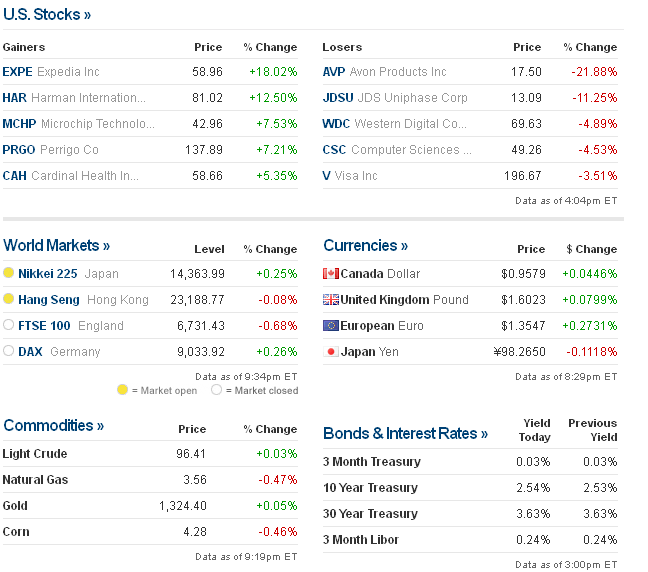Click the Natural Gas commodity row label
This screenshot has width=648, height=572.
[x=36, y=480]
